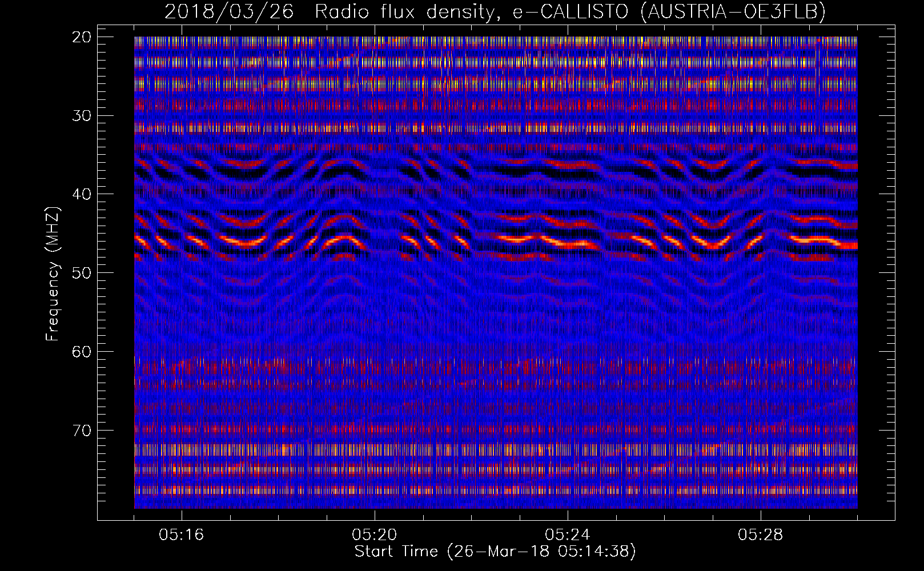Click the 20 frequency tick label
Image resolution: width=924 pixels, height=571 pixels.
pos(82,37)
